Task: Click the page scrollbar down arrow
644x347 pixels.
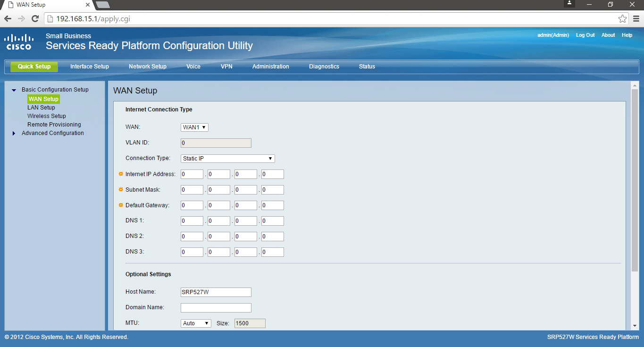Action: (x=635, y=326)
